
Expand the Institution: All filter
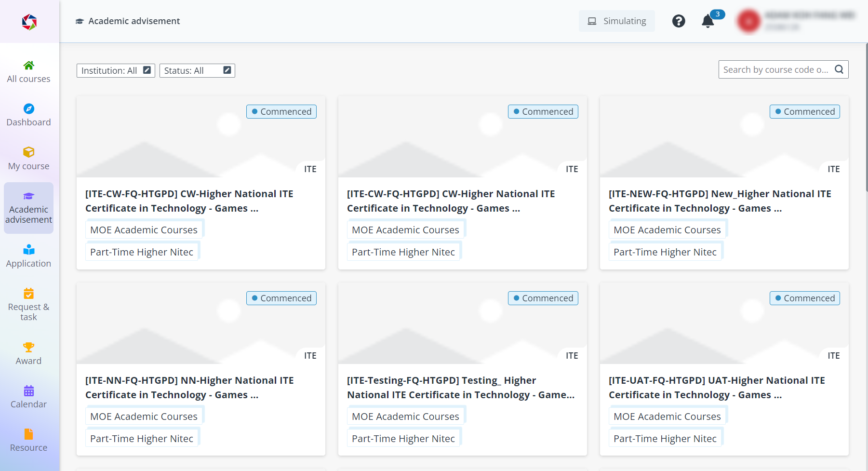(x=116, y=70)
